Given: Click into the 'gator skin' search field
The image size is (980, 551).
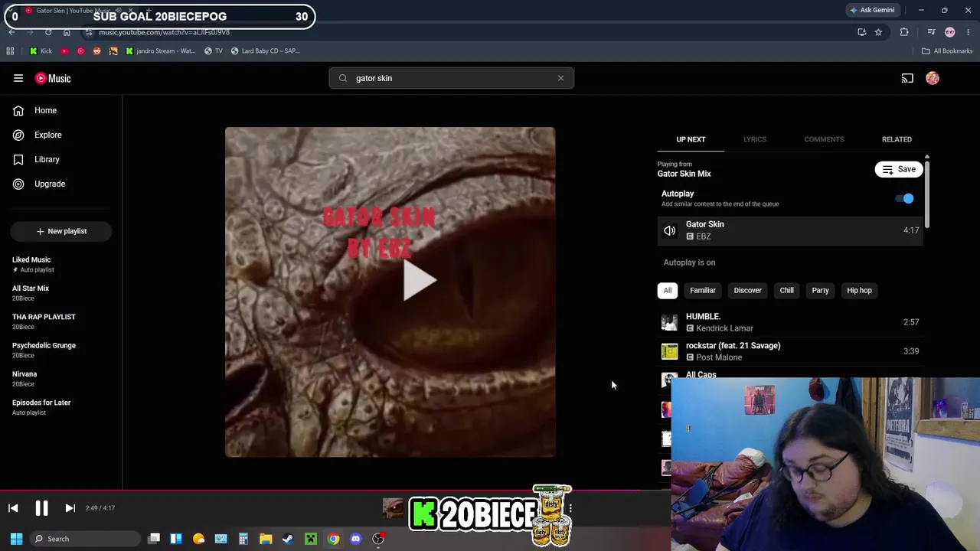Looking at the screenshot, I should click(x=452, y=78).
